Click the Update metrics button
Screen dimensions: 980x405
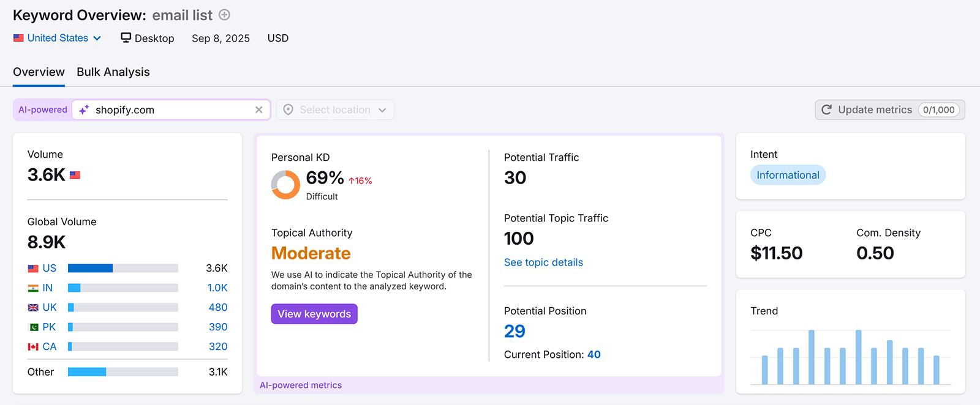click(875, 110)
